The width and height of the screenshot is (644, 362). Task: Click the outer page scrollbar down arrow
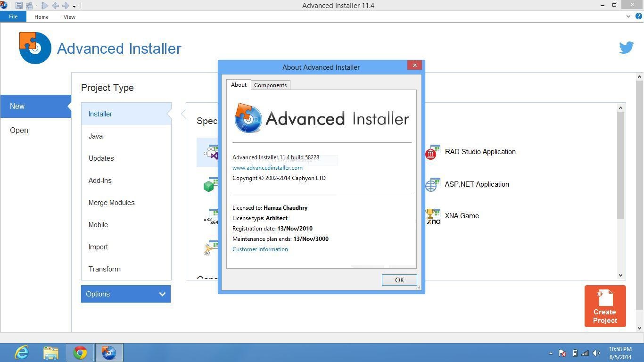point(639,328)
